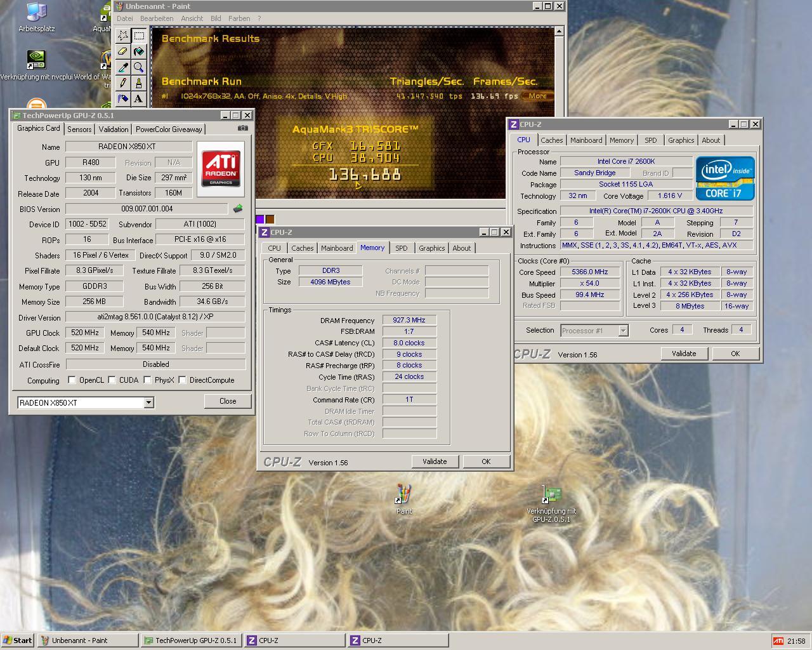The image size is (812, 650).
Task: Switch to TechPowerUp GPU-Z 0.5.1 taskbar item
Action: click(x=192, y=640)
